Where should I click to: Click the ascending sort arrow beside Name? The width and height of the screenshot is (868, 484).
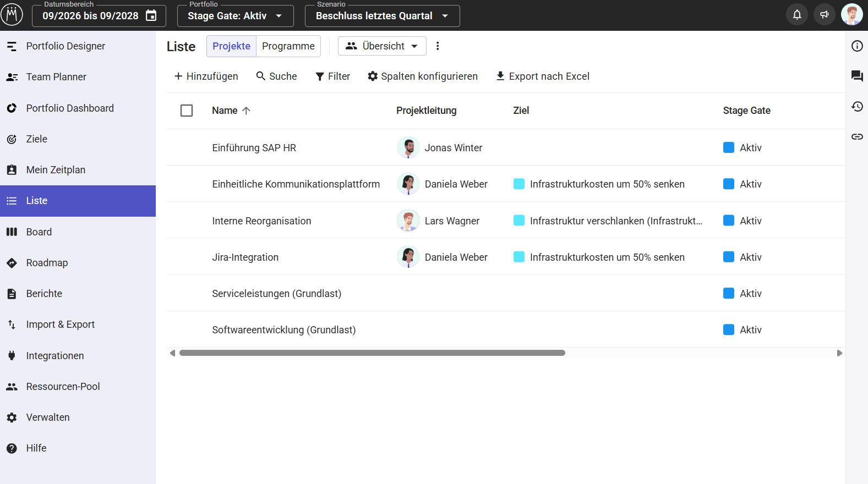point(246,111)
